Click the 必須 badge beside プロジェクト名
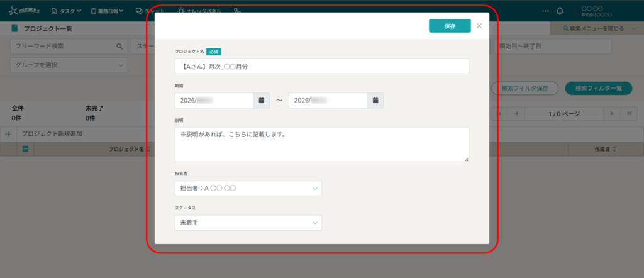Viewport: 644px width, 278px height. pyautogui.click(x=214, y=52)
